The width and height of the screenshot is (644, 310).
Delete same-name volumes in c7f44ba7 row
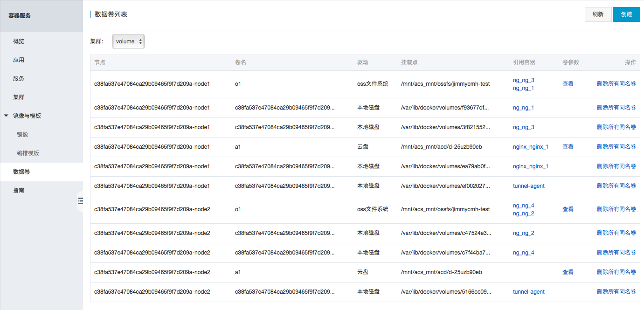coord(616,253)
